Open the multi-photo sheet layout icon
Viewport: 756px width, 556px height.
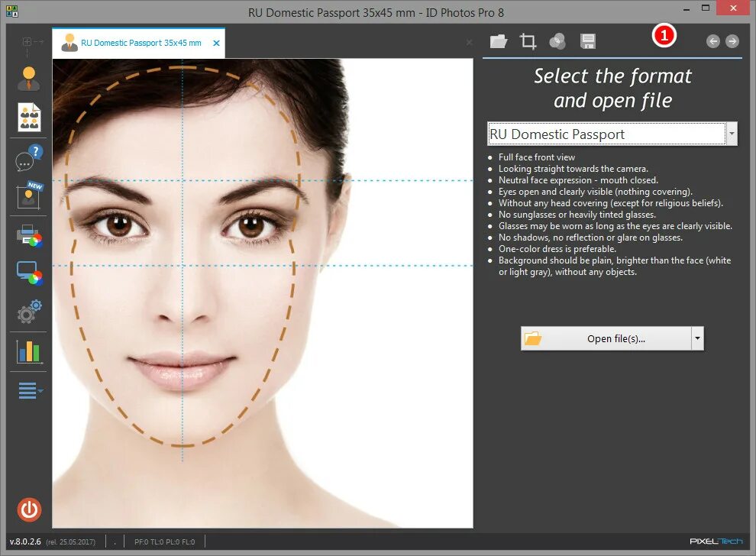click(29, 117)
